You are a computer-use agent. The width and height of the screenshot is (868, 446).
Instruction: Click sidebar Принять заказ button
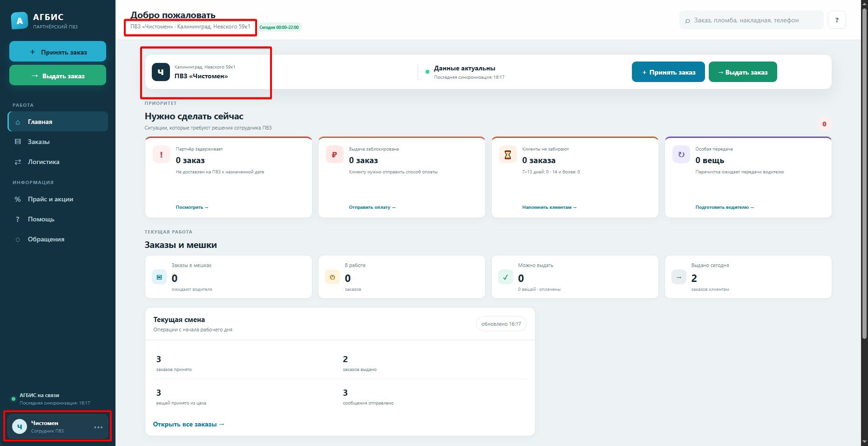pos(58,52)
